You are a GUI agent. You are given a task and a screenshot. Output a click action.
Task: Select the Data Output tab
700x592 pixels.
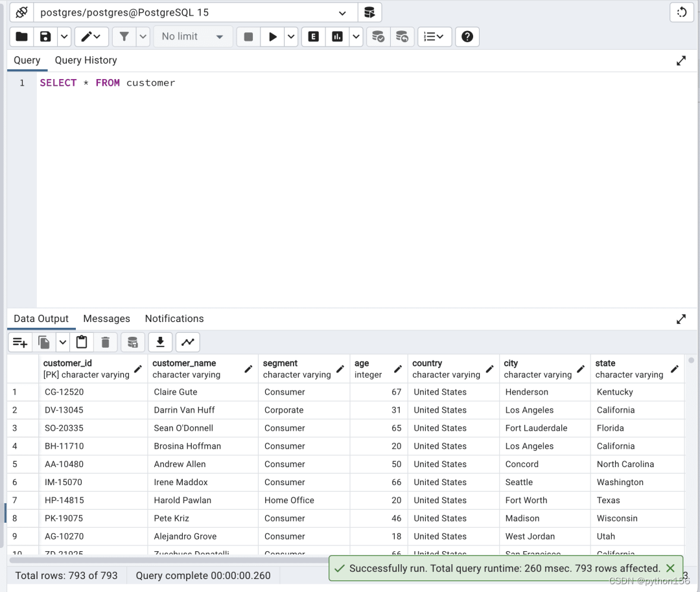41,319
